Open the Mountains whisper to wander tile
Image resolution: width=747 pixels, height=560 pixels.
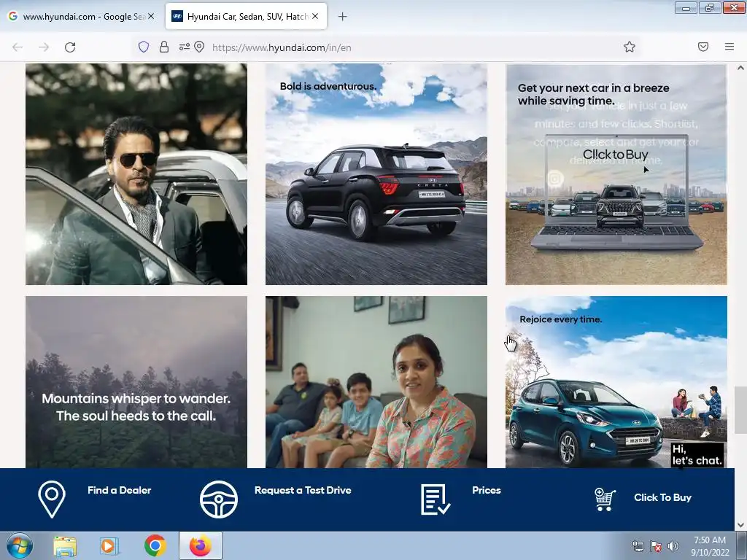click(136, 382)
